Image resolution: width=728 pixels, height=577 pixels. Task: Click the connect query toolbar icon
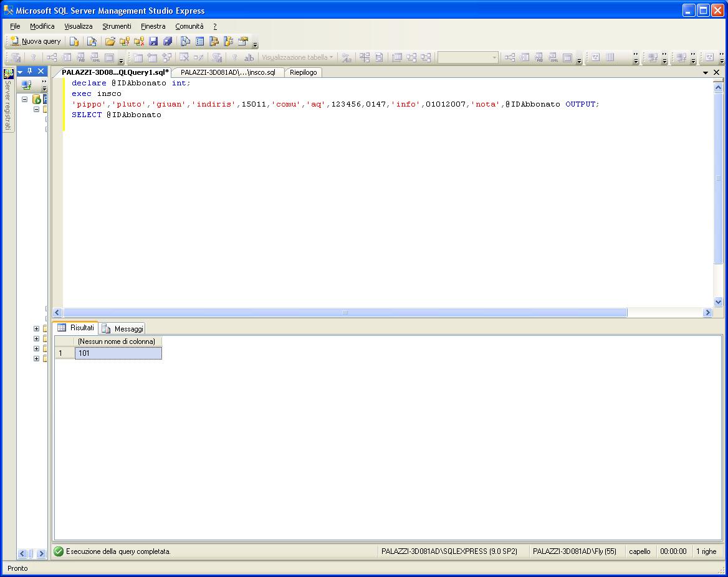(x=125, y=41)
